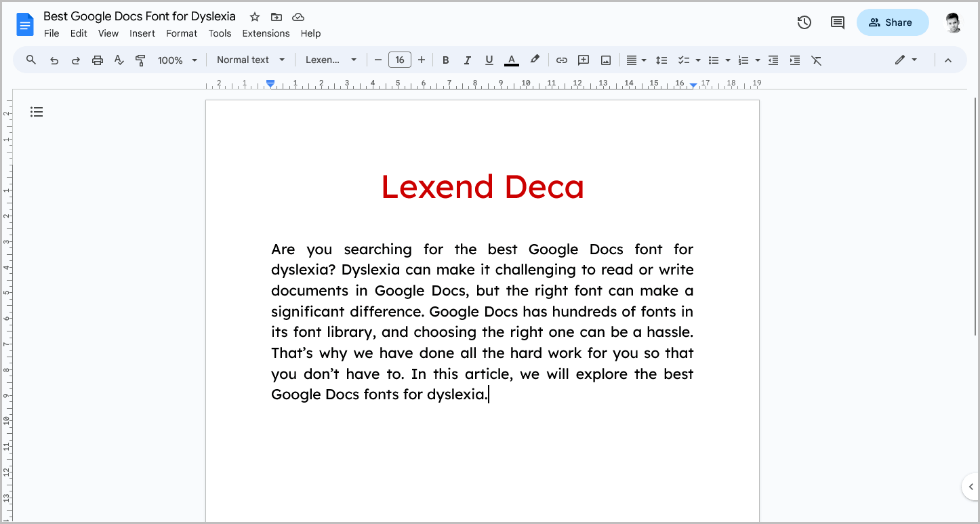This screenshot has width=980, height=524.
Task: Open the account profile avatar
Action: pyautogui.click(x=953, y=22)
